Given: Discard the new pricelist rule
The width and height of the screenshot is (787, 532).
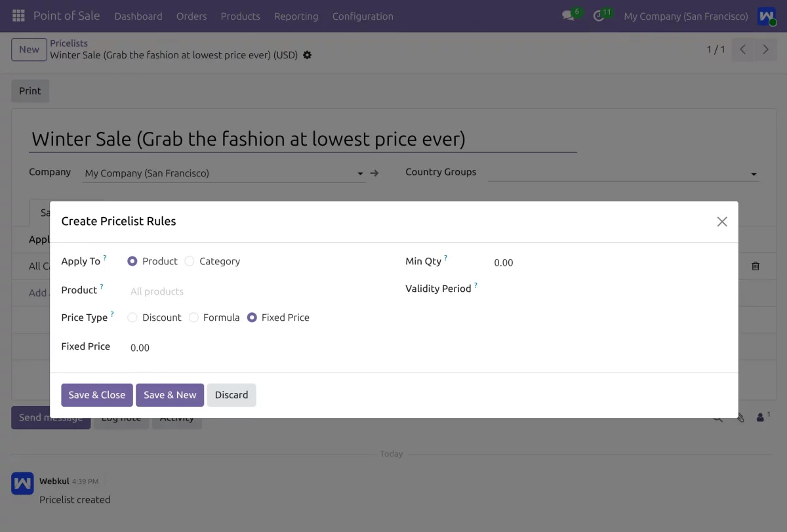Looking at the screenshot, I should [x=232, y=395].
